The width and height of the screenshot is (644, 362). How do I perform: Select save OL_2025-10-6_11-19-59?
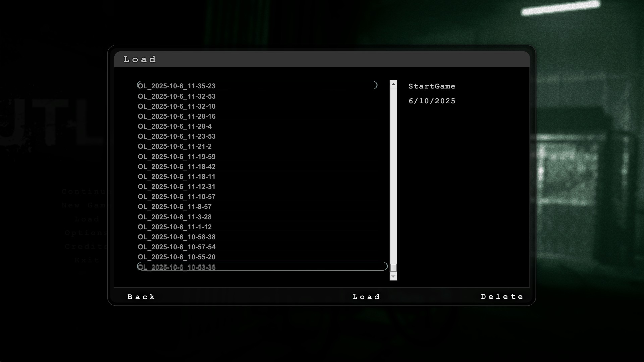click(x=176, y=157)
